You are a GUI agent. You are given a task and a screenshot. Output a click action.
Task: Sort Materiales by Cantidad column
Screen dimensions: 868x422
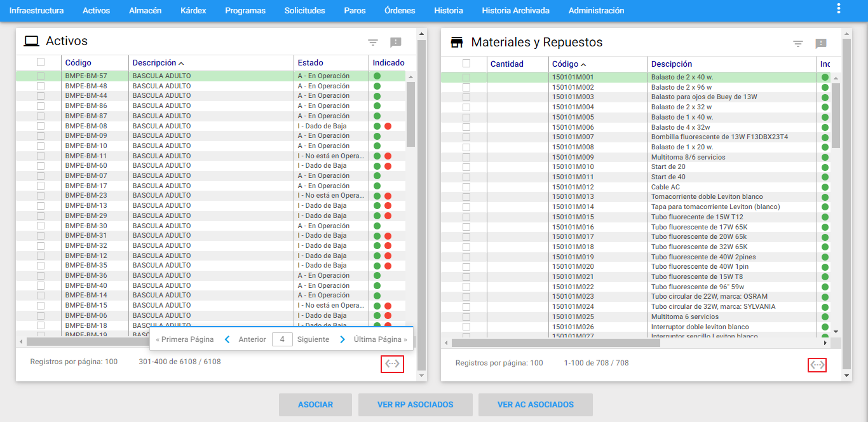pyautogui.click(x=507, y=64)
